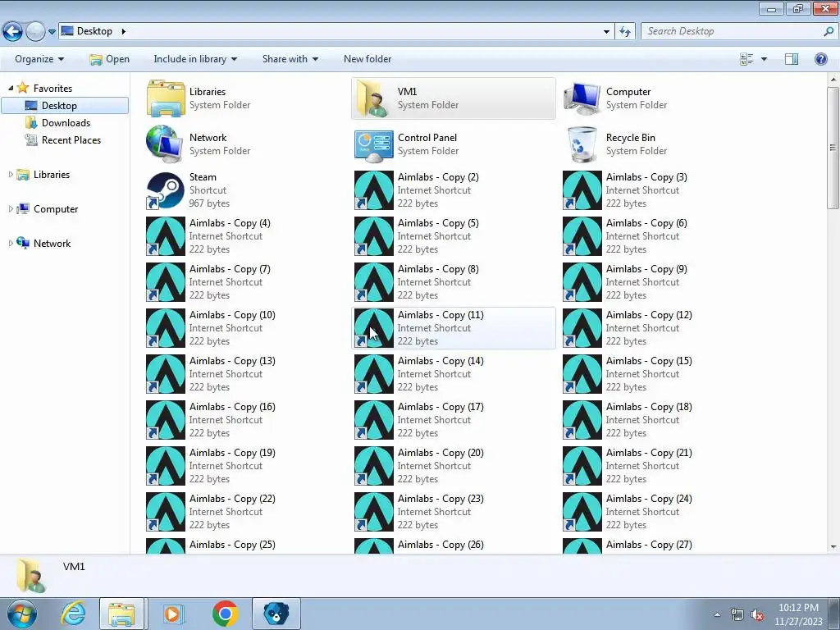Click the scrollbar up arrow
This screenshot has width=840, height=630.
click(x=833, y=80)
